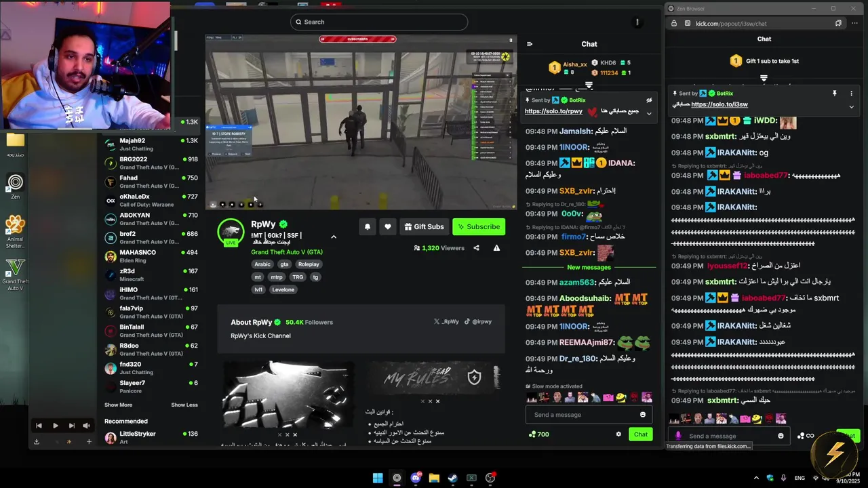
Task: Expand the pinned message chevron in popout chat
Action: 851,106
